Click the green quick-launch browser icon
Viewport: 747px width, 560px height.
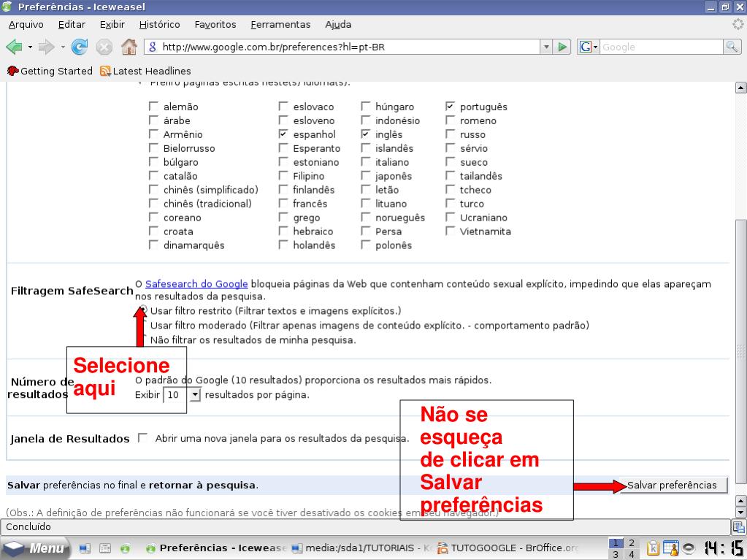[x=126, y=548]
